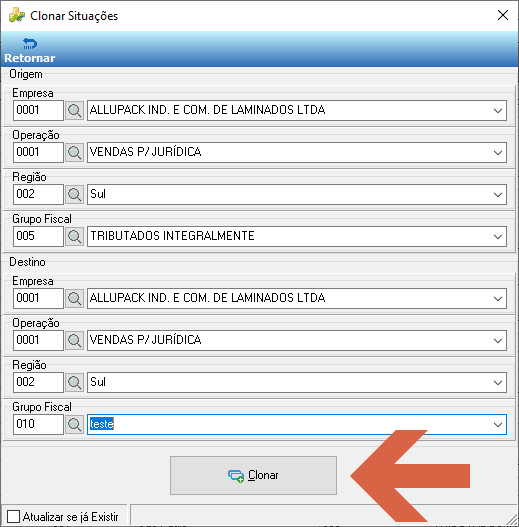Expand origin Operação VENDAS P/ JURÍDICA dropdown
The height and width of the screenshot is (527, 519).
(498, 152)
